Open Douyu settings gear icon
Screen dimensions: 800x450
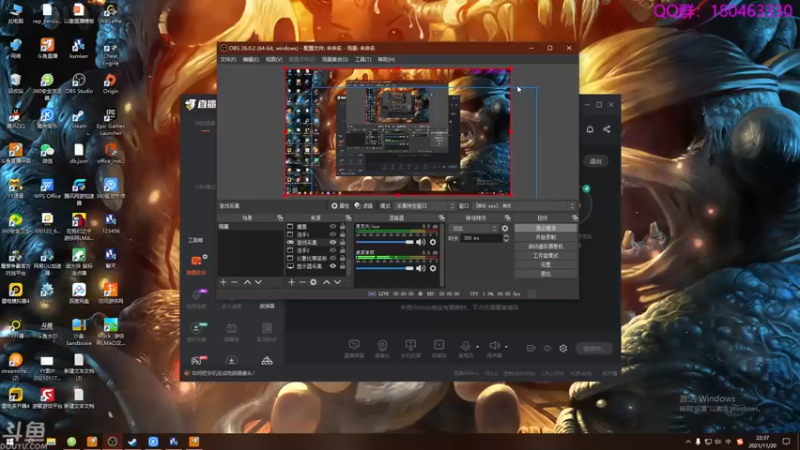[x=563, y=348]
